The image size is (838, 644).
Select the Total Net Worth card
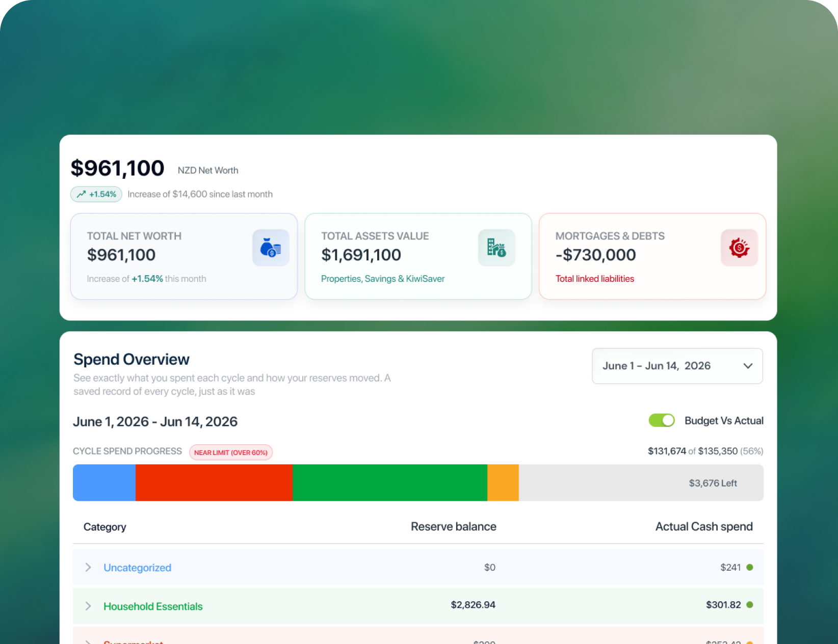[184, 256]
